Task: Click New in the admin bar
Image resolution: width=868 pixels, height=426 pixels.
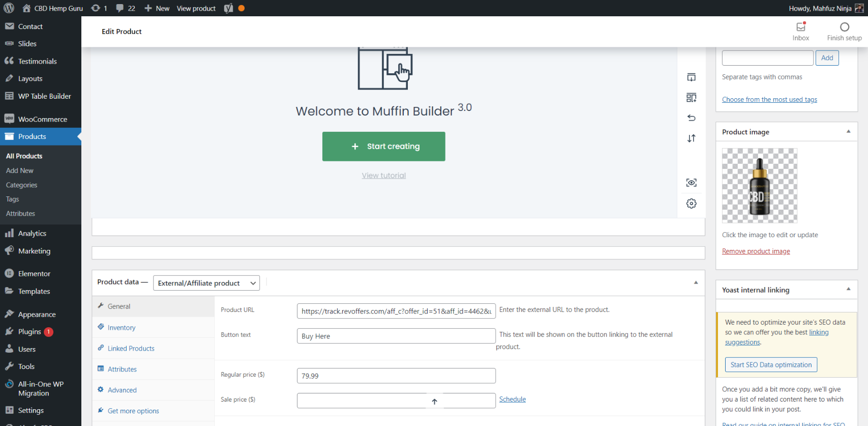Action: pos(157,8)
